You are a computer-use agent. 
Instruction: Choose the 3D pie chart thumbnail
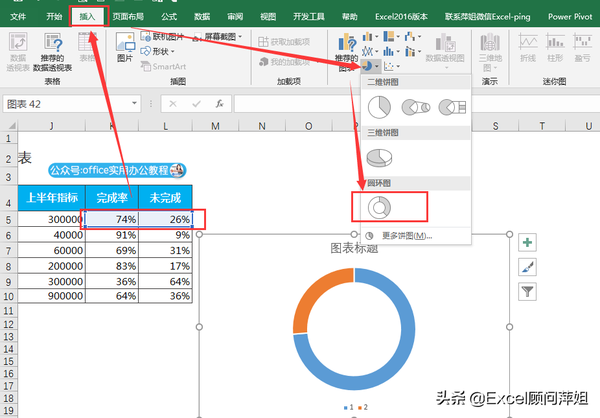point(379,158)
